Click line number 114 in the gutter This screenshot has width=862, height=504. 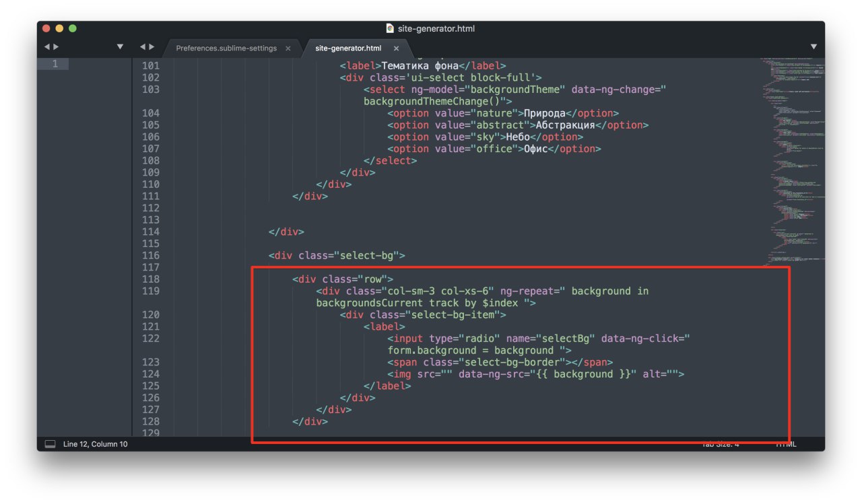click(x=151, y=231)
